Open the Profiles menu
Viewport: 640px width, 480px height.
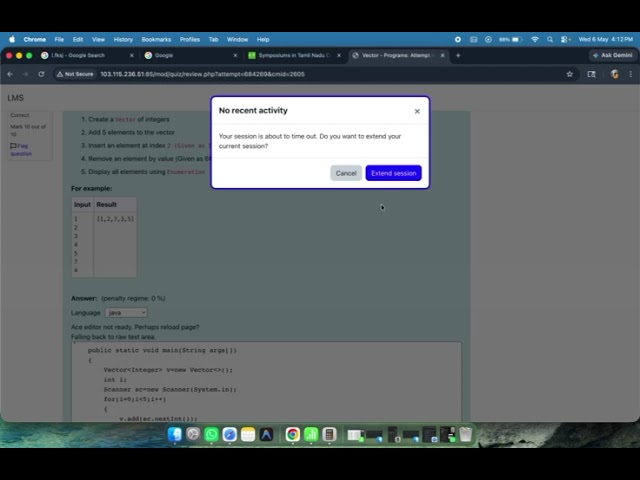tap(190, 40)
